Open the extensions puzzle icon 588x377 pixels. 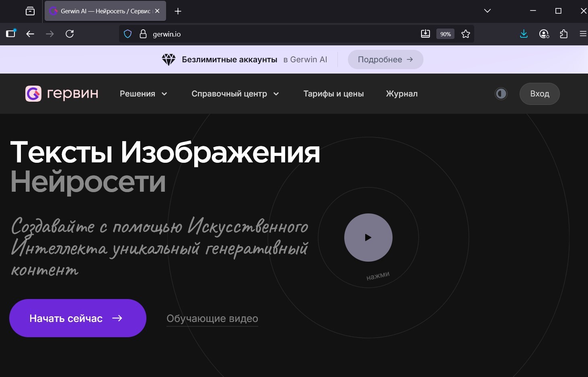(x=563, y=34)
